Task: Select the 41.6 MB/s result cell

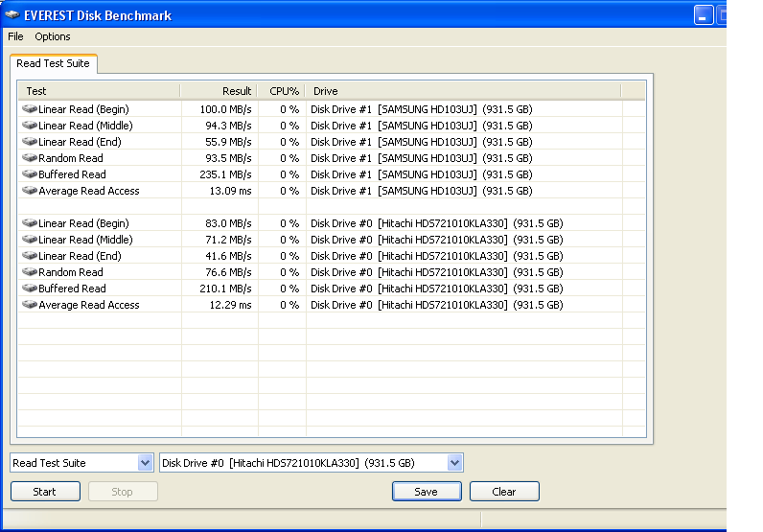Action: pyautogui.click(x=228, y=256)
